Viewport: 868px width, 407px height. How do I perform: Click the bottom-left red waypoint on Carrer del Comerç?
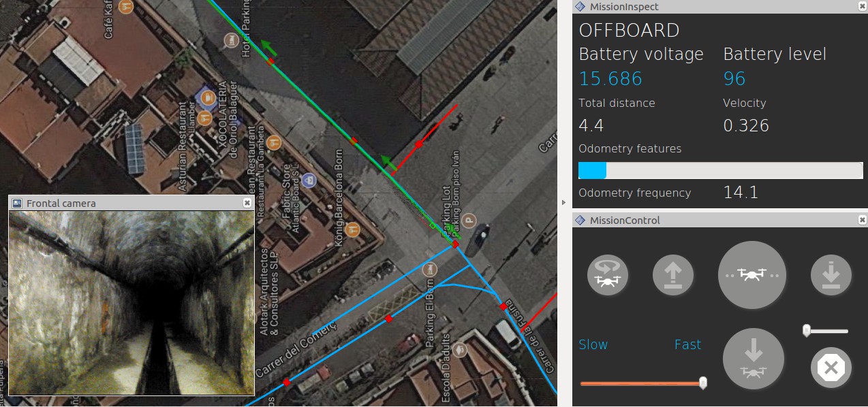coord(286,382)
